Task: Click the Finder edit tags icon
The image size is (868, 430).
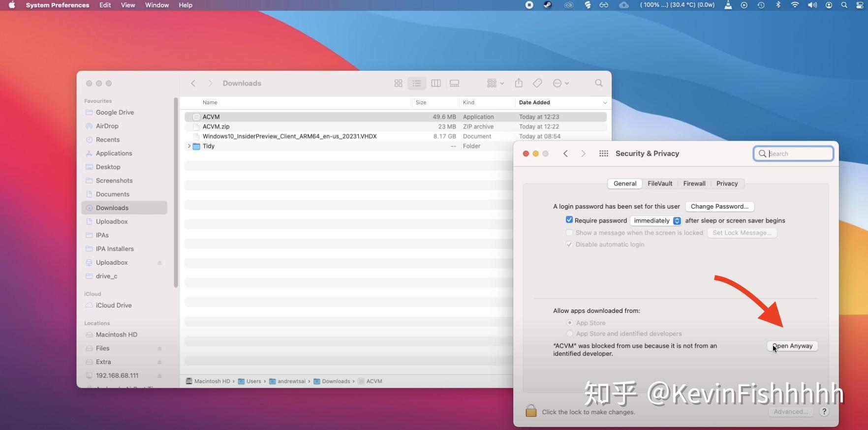Action: point(537,83)
